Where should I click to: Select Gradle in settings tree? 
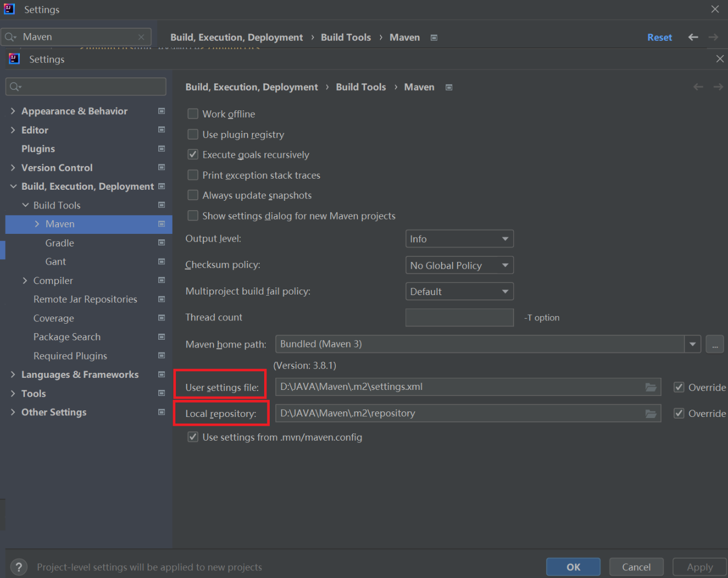[x=60, y=243]
